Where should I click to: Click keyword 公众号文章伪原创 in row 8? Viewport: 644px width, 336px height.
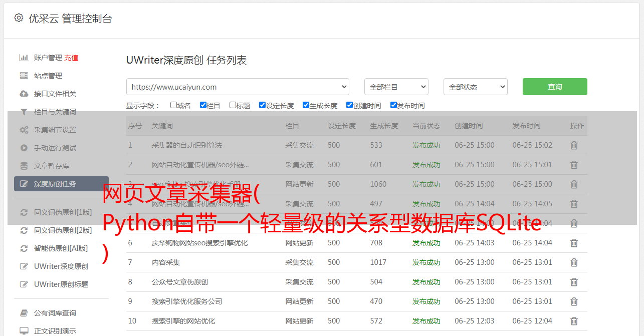click(179, 282)
